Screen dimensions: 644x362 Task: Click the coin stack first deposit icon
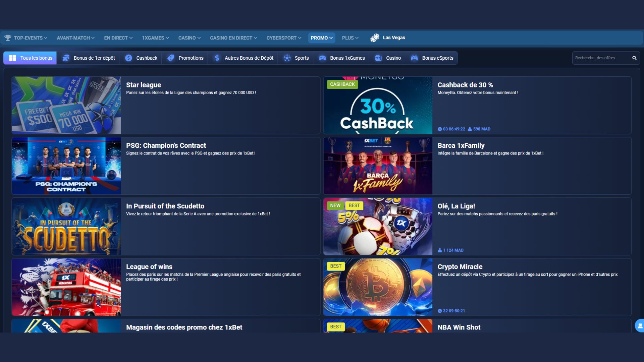tap(66, 58)
